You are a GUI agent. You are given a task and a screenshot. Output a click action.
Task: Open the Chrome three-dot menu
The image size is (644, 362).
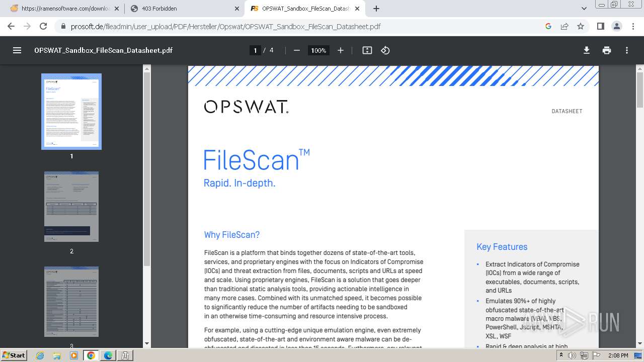(632, 26)
